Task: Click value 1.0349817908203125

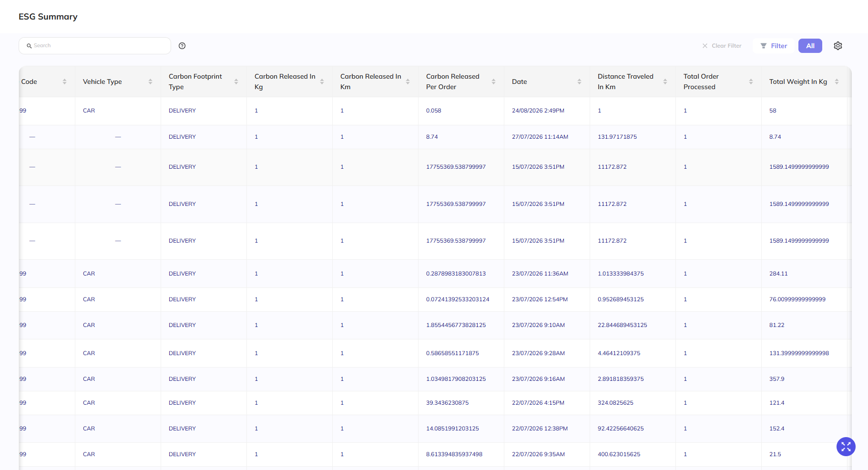Action: (x=456, y=379)
